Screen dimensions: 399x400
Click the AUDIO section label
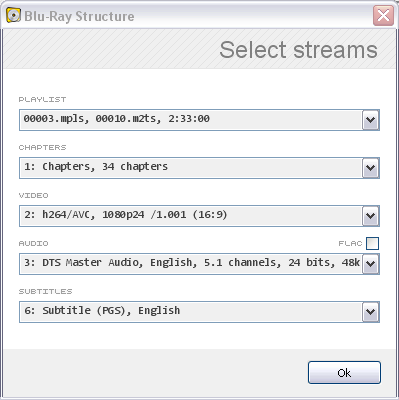point(34,243)
